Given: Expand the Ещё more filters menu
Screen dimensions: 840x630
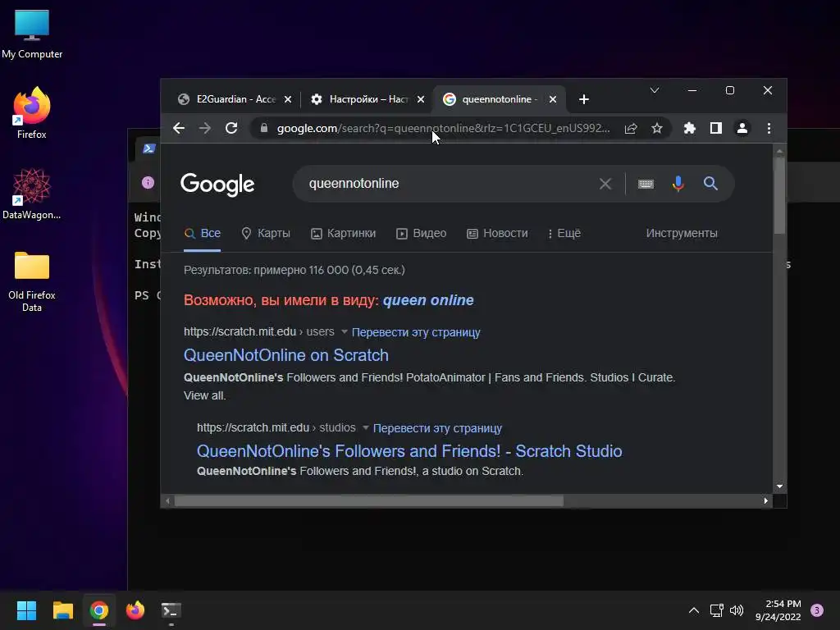Looking at the screenshot, I should tap(564, 234).
